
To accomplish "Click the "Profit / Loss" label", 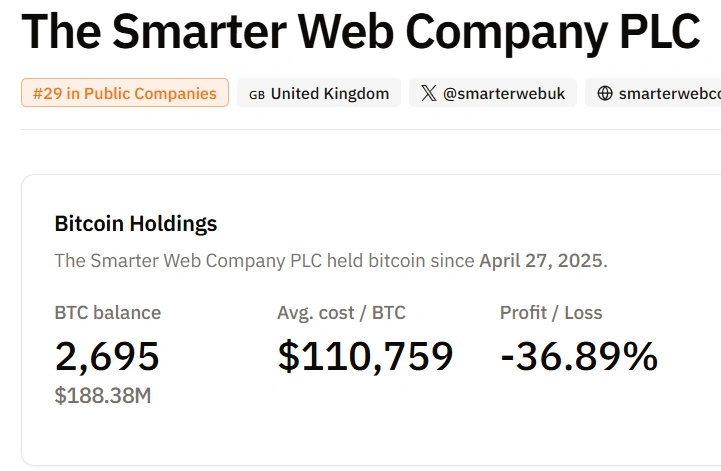I will [x=551, y=313].
